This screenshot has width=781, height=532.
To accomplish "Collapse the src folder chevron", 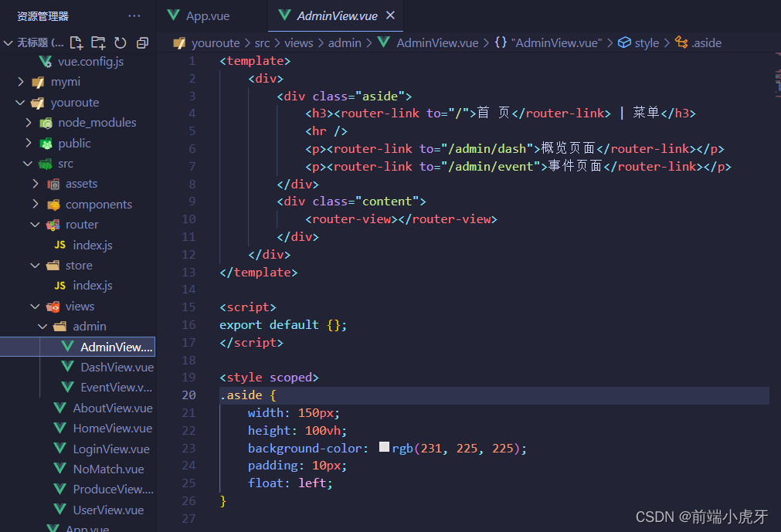I will pyautogui.click(x=28, y=164).
